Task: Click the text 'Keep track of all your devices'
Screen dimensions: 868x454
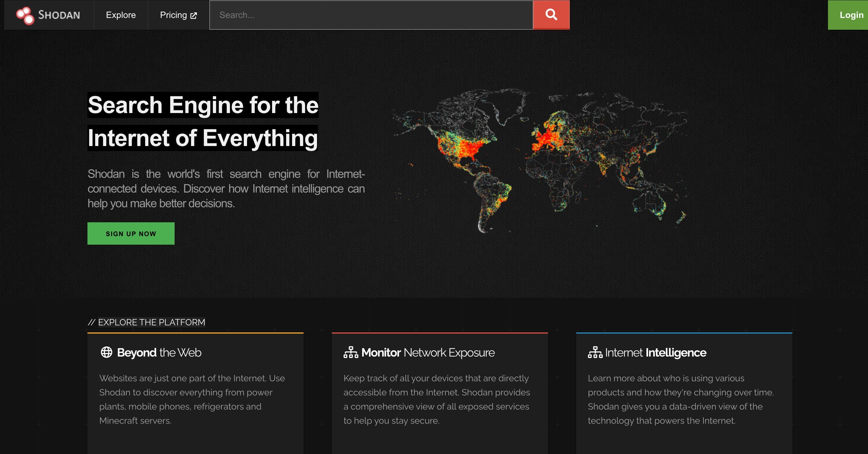Action: (437, 400)
